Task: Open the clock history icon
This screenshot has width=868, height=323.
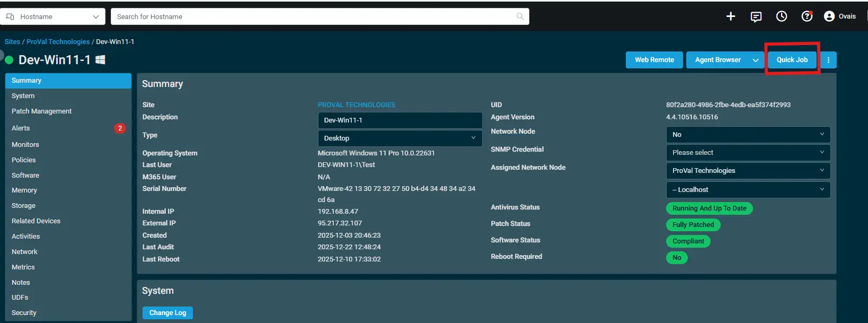Action: [782, 16]
